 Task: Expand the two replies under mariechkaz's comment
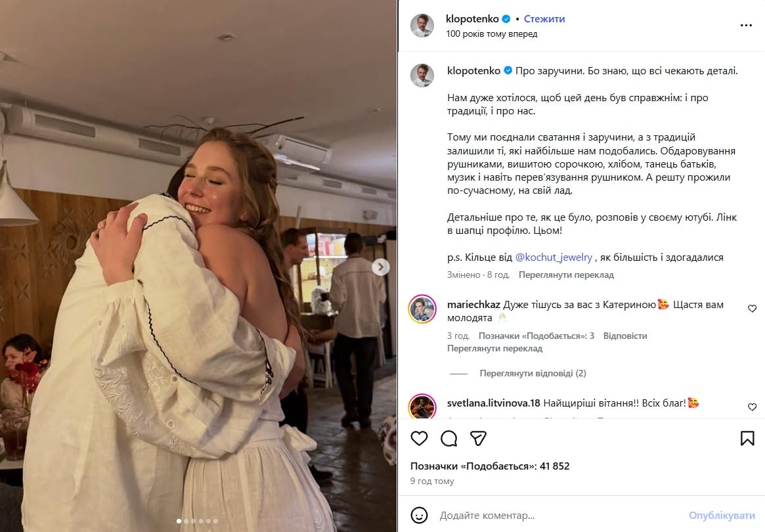533,373
